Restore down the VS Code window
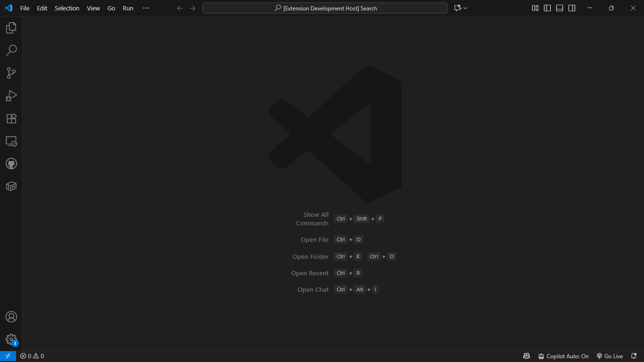The image size is (644, 362). coord(611,8)
